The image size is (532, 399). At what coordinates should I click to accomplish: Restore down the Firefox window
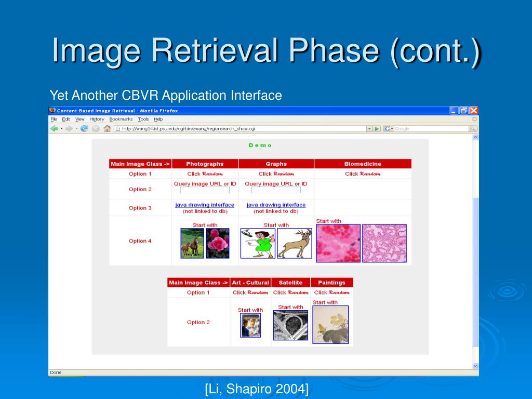(464, 111)
